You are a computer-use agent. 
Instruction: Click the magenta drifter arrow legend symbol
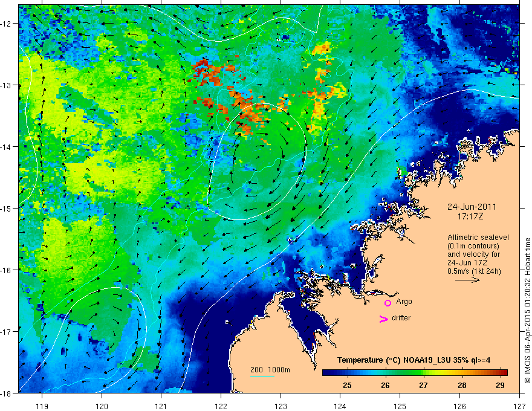(x=383, y=319)
